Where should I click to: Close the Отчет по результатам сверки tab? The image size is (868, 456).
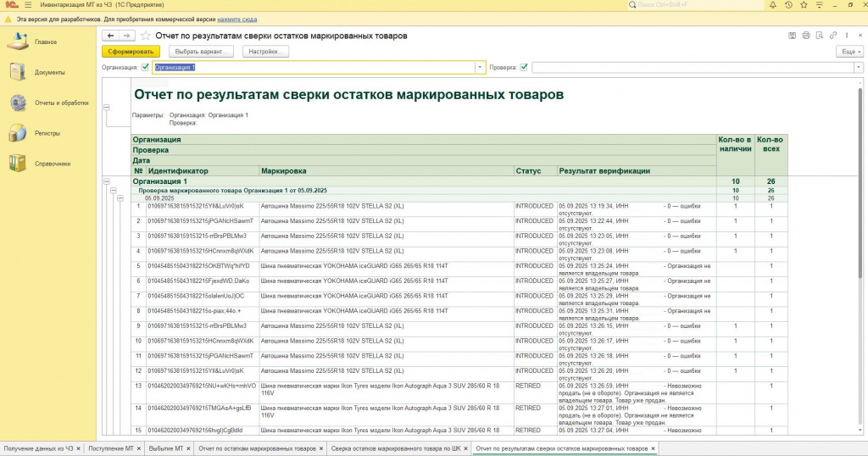pyautogui.click(x=654, y=449)
